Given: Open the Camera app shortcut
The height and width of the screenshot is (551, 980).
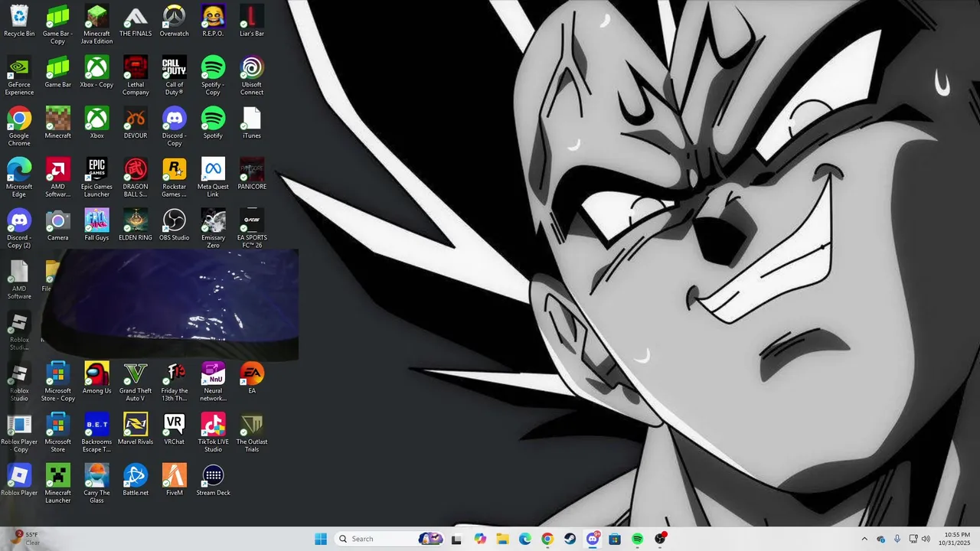Looking at the screenshot, I should coord(58,226).
